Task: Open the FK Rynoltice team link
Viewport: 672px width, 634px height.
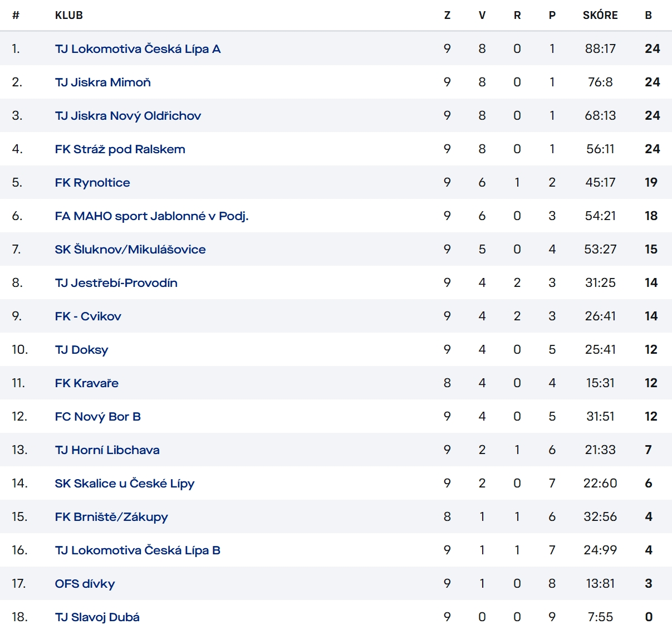Action: (x=92, y=183)
